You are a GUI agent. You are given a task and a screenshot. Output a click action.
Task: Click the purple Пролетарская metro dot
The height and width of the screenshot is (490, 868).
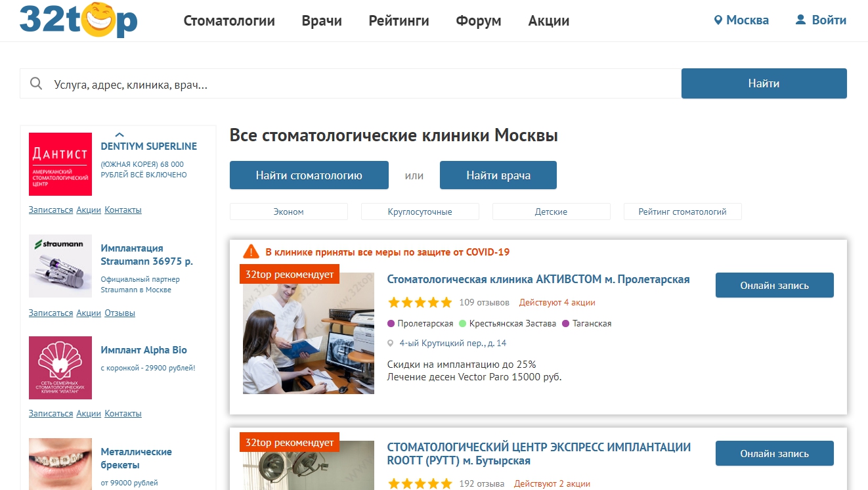pyautogui.click(x=391, y=323)
